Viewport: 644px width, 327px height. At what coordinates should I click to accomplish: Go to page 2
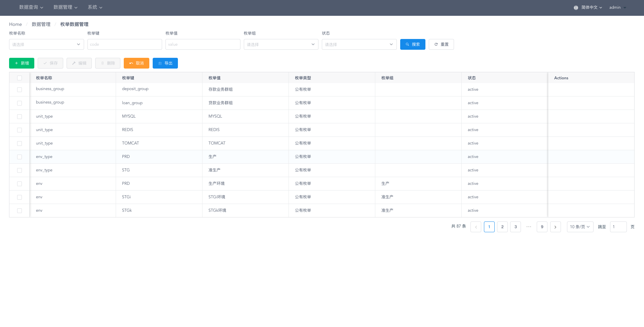[502, 227]
